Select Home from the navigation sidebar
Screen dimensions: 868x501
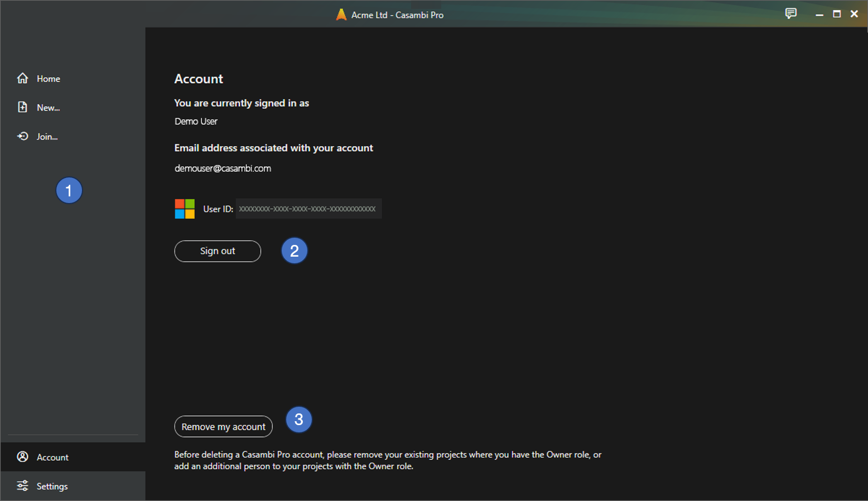(x=47, y=78)
